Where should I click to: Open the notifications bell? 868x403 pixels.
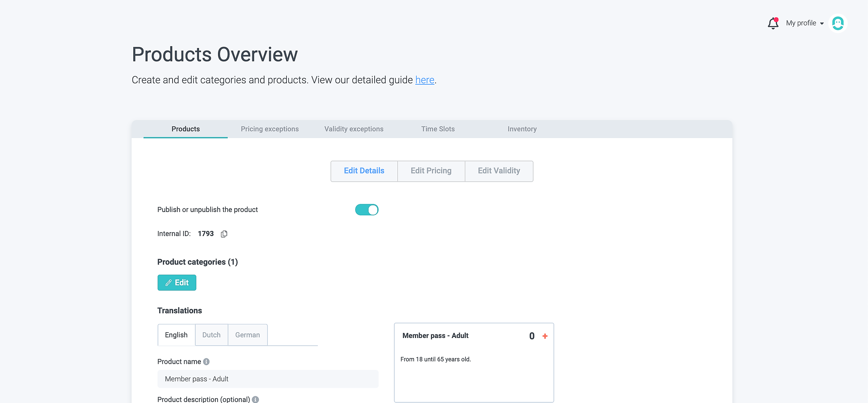(773, 23)
